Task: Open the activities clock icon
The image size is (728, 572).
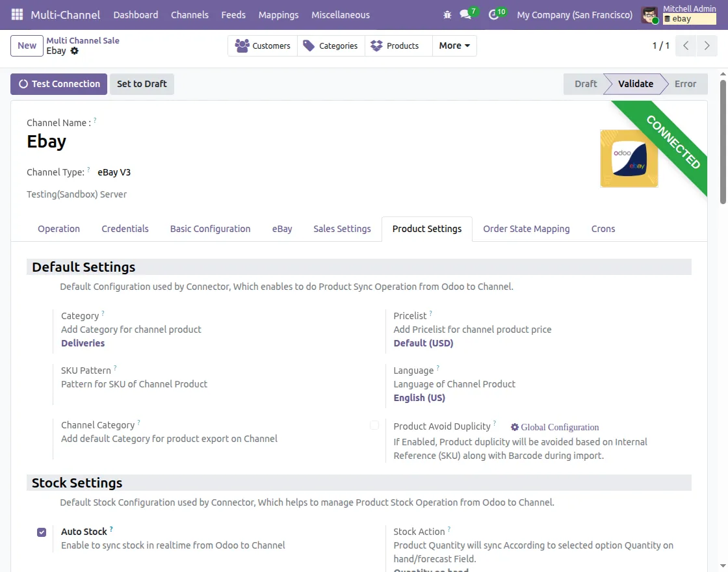Action: pos(493,15)
